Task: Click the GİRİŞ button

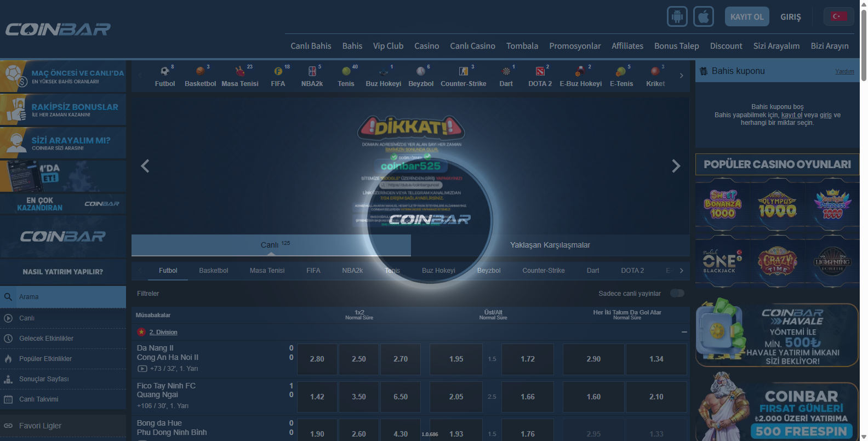Action: 791,16
